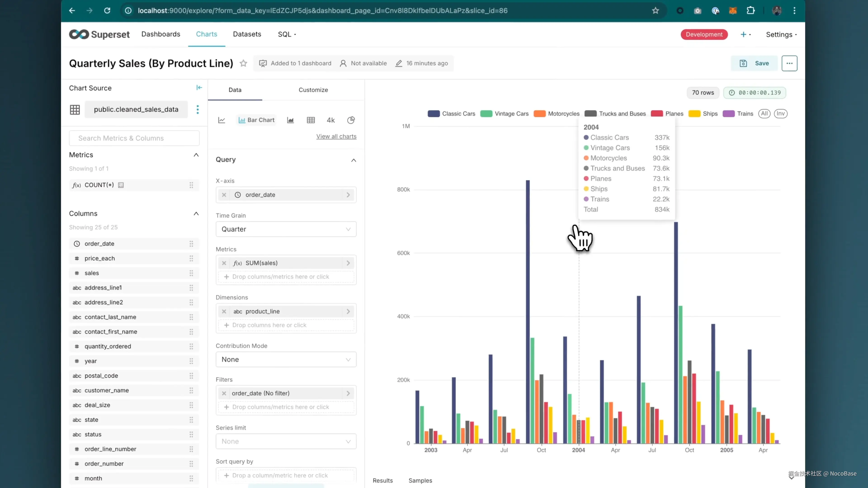Open the dataset three-dot menu
Image resolution: width=868 pixels, height=488 pixels.
point(198,109)
